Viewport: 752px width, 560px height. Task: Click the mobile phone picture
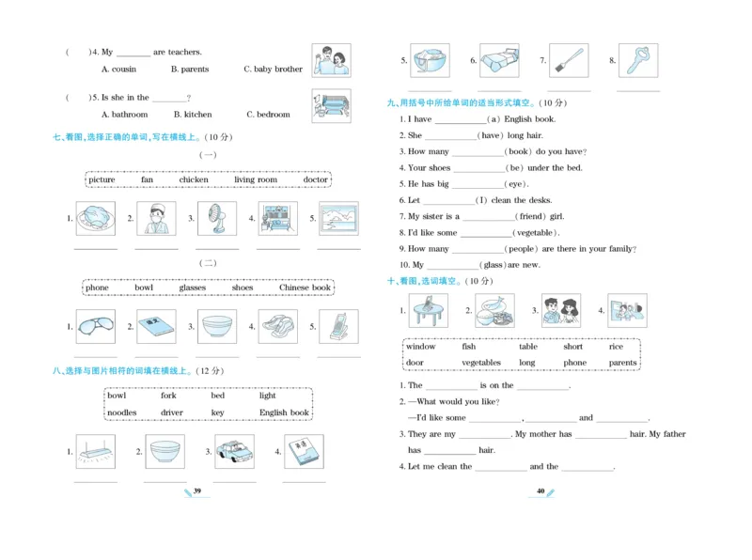[x=338, y=326]
